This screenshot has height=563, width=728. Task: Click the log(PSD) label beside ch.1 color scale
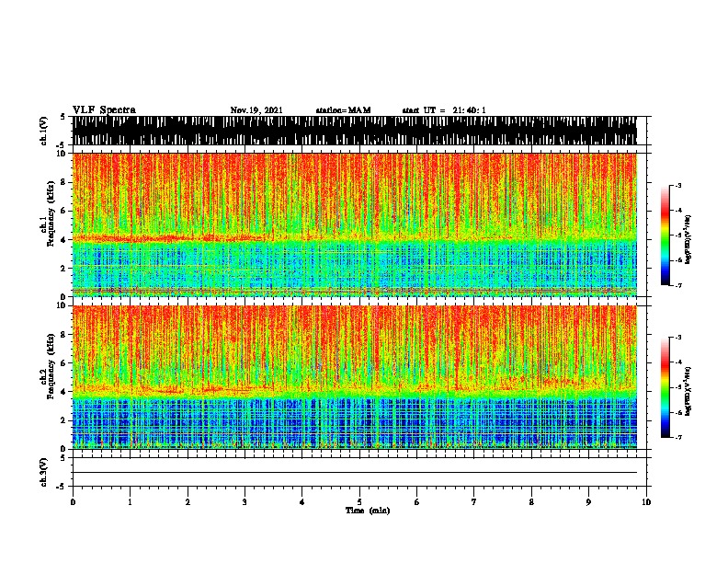pos(688,239)
